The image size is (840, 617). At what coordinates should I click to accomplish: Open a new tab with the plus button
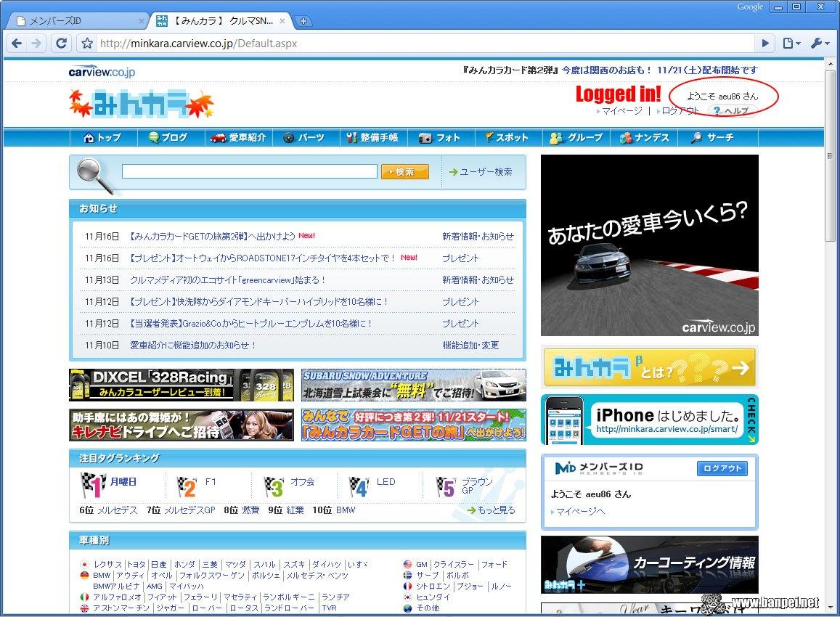(x=303, y=22)
